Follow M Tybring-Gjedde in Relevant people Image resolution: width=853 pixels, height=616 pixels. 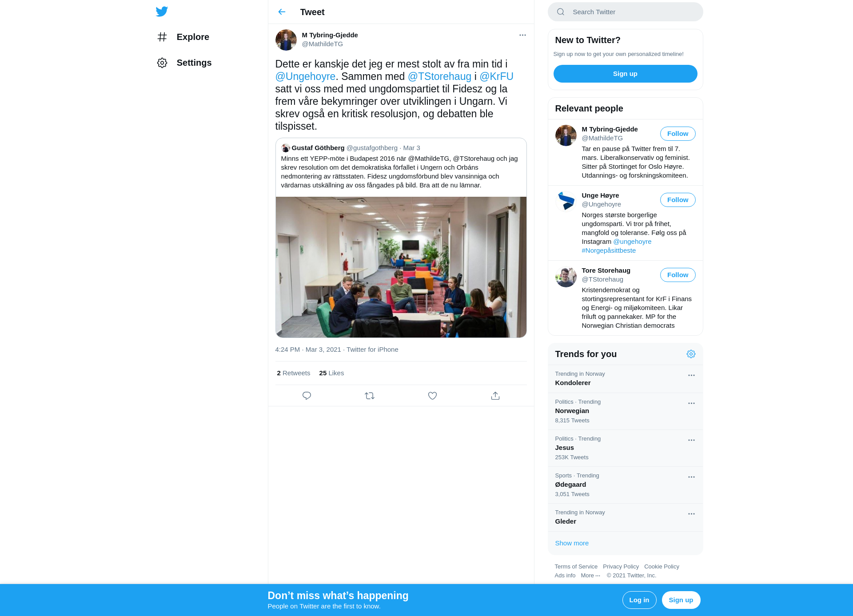click(x=678, y=134)
